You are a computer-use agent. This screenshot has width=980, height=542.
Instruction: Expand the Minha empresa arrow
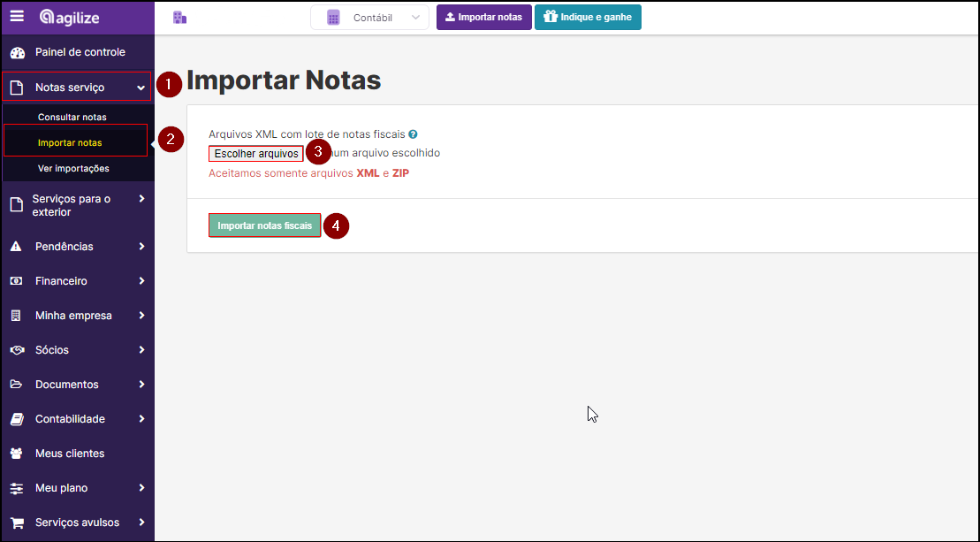142,315
